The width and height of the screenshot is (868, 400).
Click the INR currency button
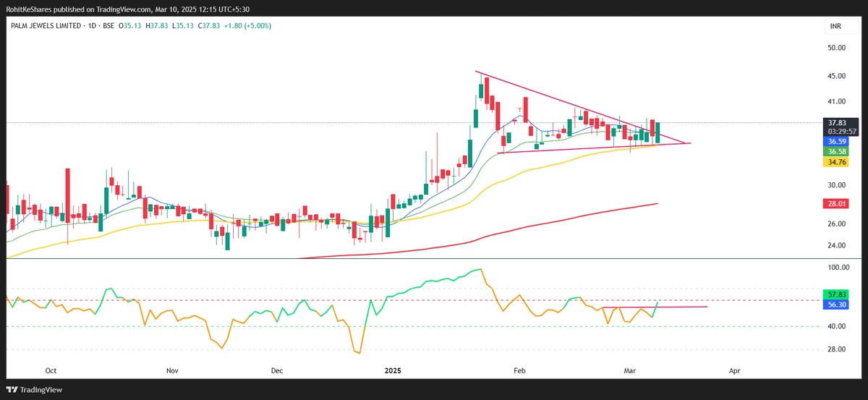pyautogui.click(x=835, y=27)
